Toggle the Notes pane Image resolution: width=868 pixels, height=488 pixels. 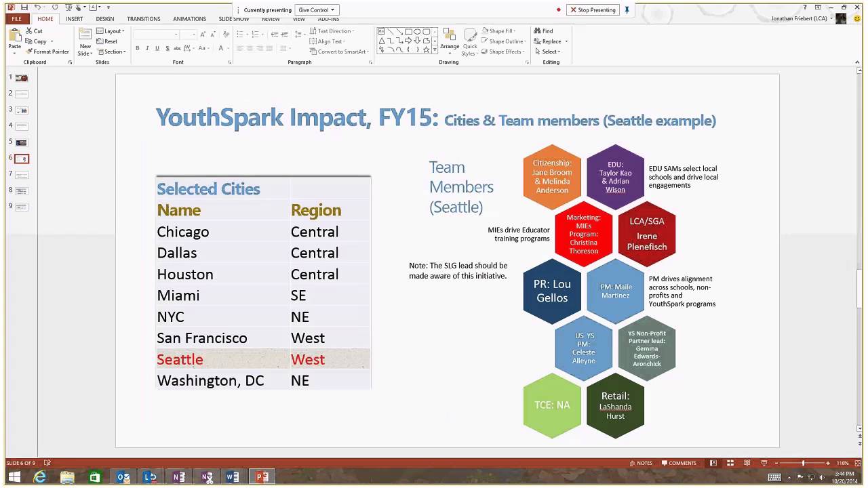tap(641, 463)
